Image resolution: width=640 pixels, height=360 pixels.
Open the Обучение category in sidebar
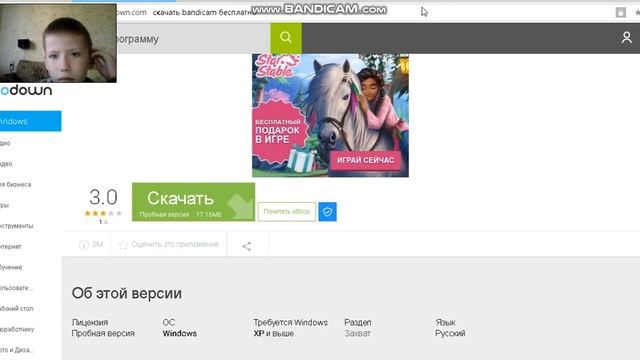coord(11,267)
